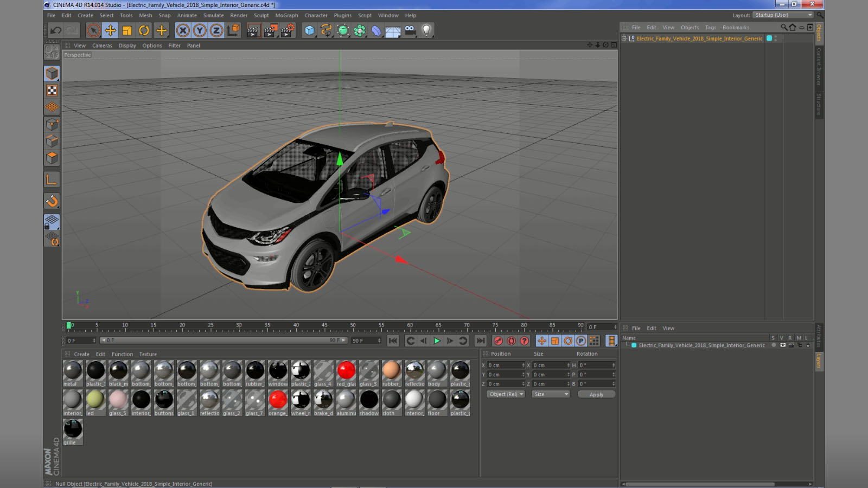
Task: Enable Points mode in left palette
Action: [x=52, y=125]
